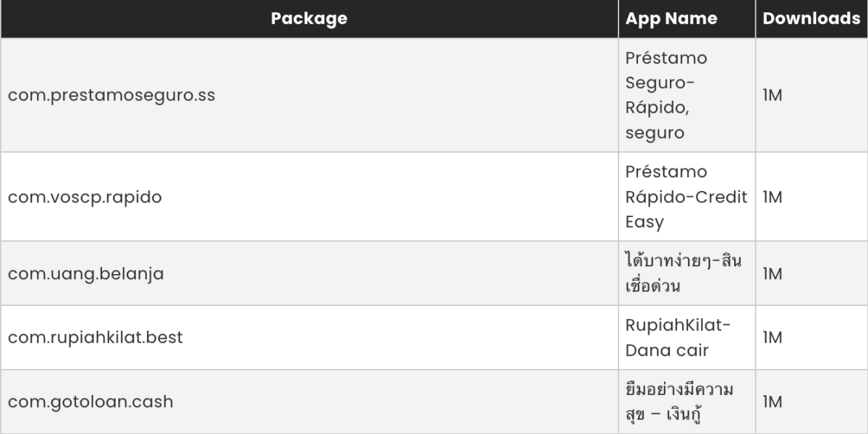The width and height of the screenshot is (868, 434).
Task: Click the Préstamo Seguro-Rápido, seguro app name
Action: 666,95
